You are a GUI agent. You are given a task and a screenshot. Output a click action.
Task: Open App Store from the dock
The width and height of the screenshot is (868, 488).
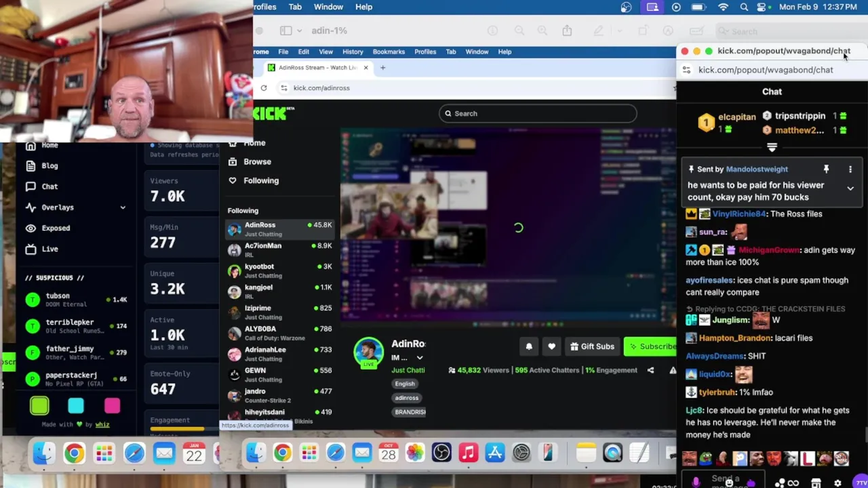pos(494,452)
